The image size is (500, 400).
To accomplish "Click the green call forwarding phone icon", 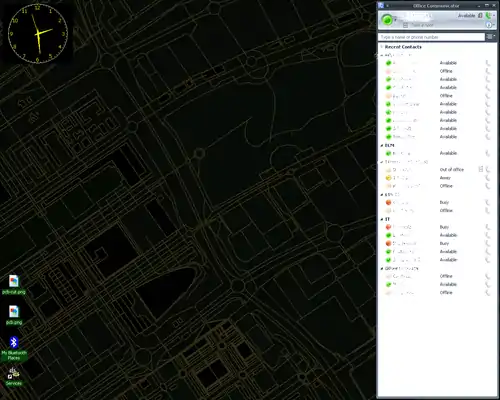I will 488,16.
